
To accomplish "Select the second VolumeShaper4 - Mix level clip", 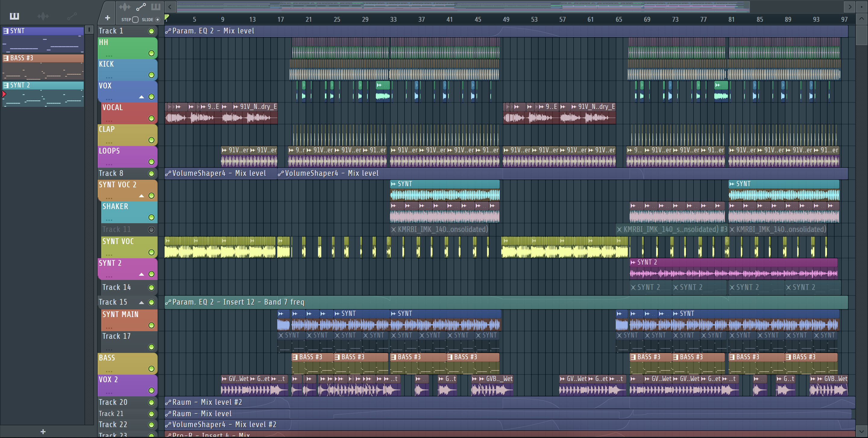I will click(562, 173).
